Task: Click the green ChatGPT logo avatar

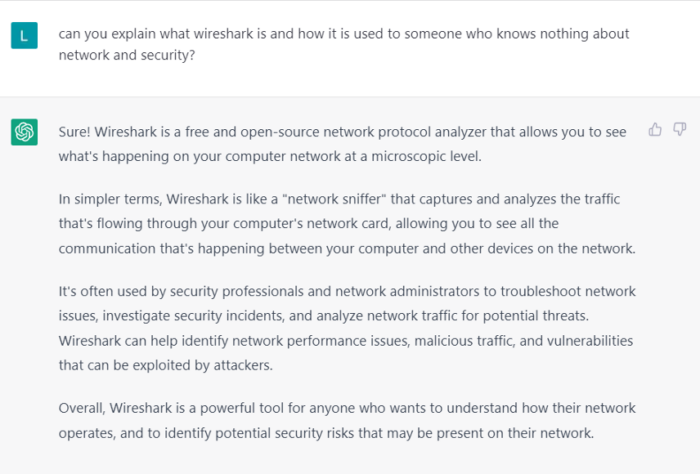Action: (x=25, y=131)
